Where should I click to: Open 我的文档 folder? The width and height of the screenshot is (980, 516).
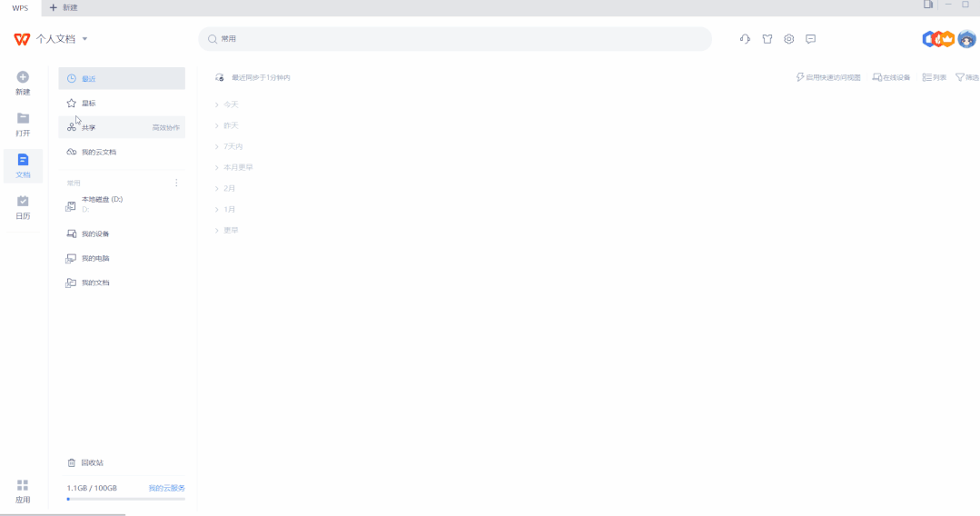pos(122,283)
